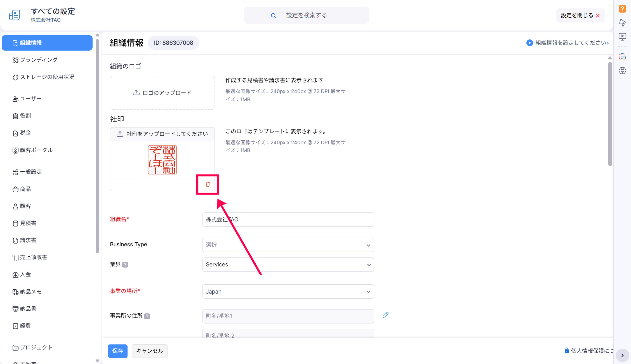The height and width of the screenshot is (364, 631).
Task: Open the 請求書 settings menu item
Action: click(28, 240)
